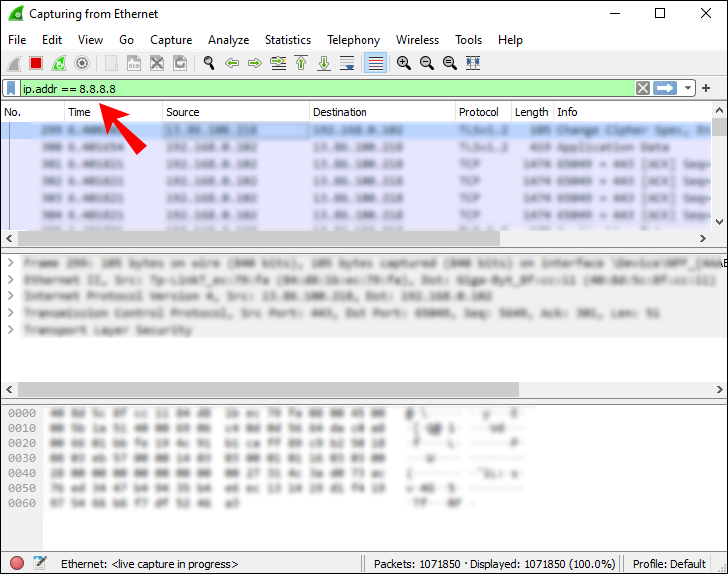Reload this capture file icon
This screenshot has width=728, height=574.
(x=180, y=63)
